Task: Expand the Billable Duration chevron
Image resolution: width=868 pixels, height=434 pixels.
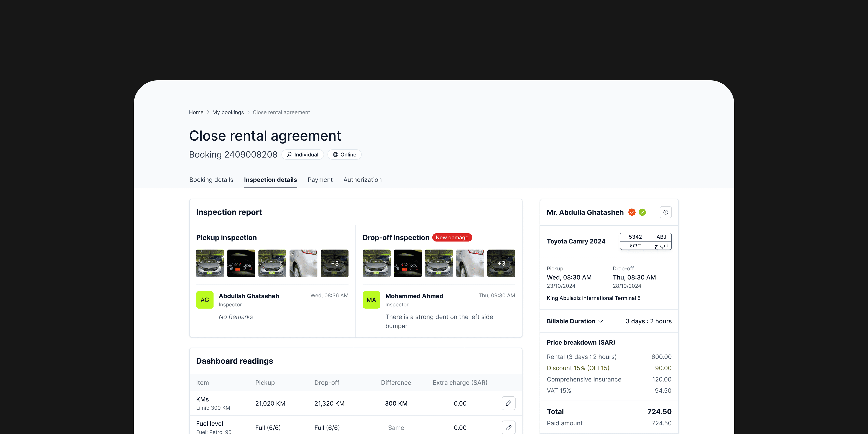Action: tap(600, 321)
